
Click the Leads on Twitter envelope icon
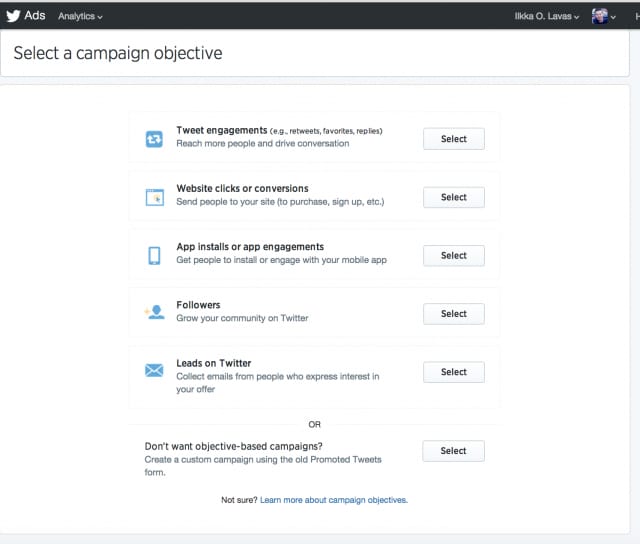154,371
